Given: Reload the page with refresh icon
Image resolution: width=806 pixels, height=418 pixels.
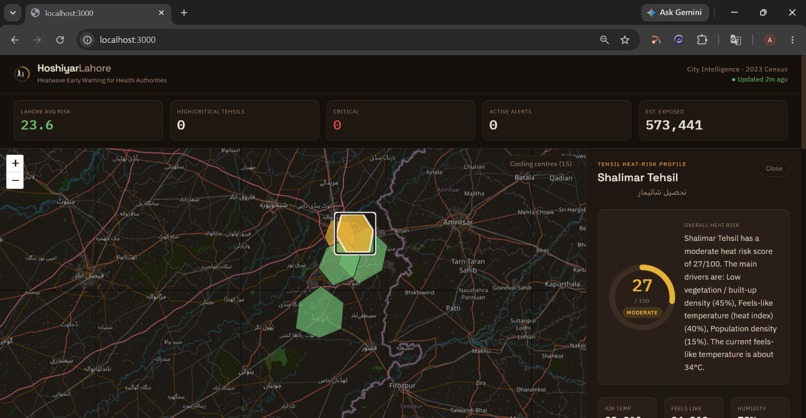Looking at the screenshot, I should pos(60,40).
